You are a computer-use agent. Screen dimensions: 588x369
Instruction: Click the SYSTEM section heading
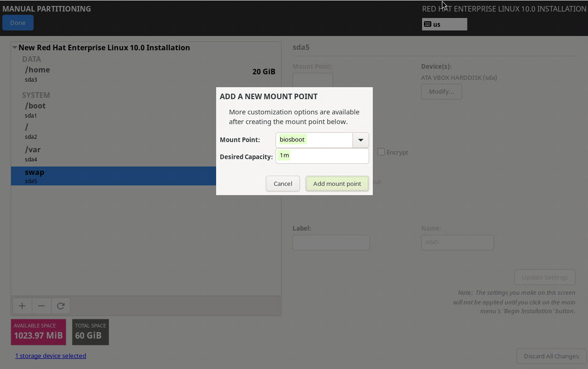click(36, 95)
